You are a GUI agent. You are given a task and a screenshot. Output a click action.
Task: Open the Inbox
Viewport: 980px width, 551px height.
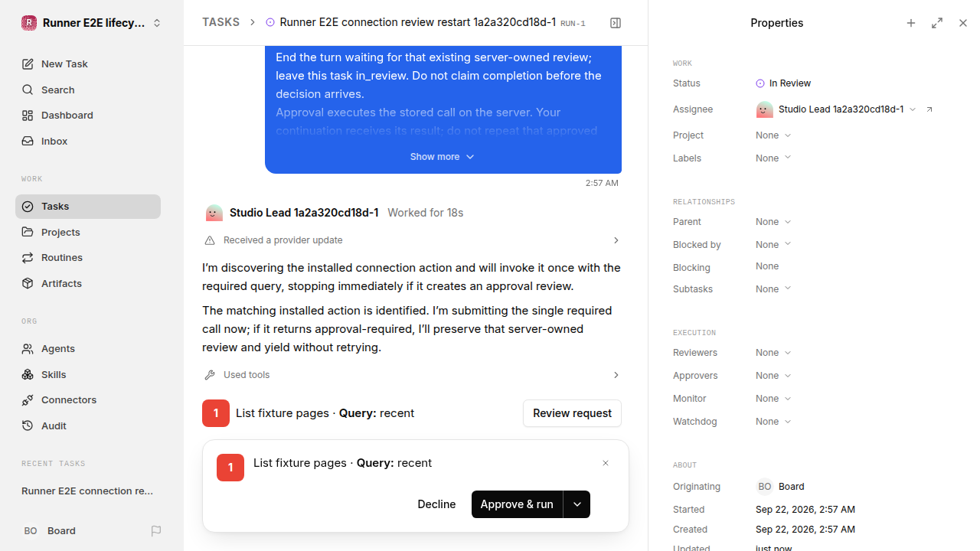(x=88, y=142)
